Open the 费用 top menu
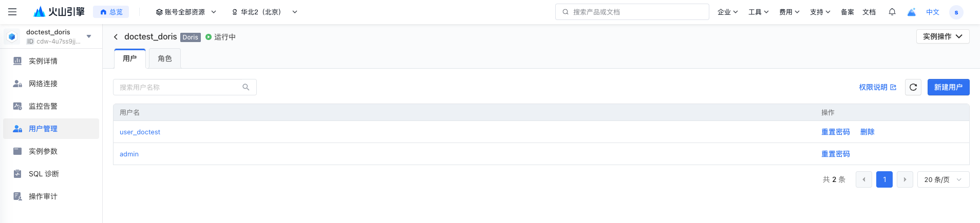980x223 pixels. (789, 12)
